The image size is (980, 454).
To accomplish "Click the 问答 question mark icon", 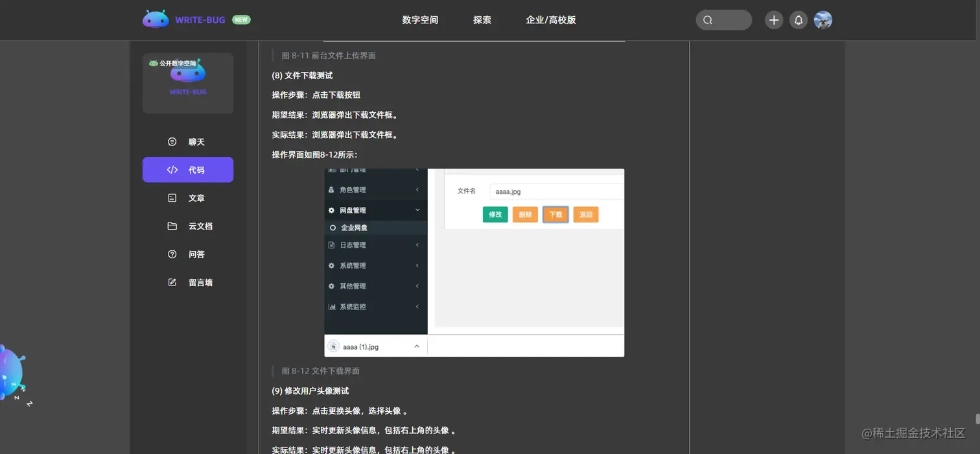I will point(172,254).
